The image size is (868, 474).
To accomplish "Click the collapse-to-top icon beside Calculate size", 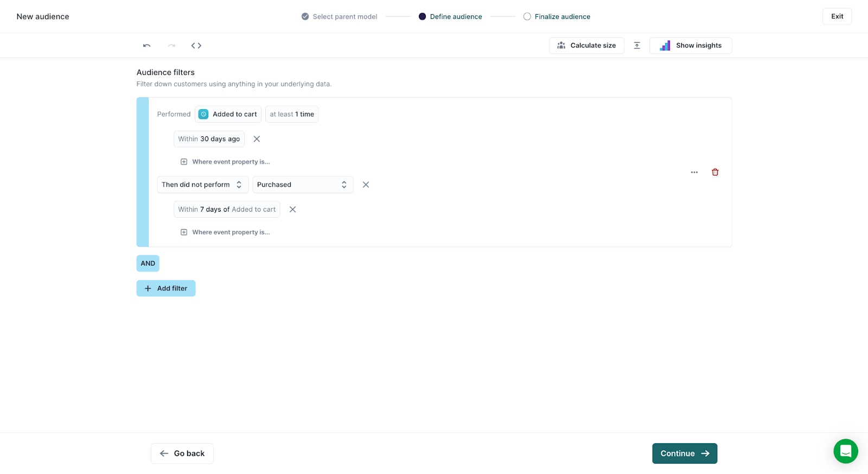I will coord(637,46).
